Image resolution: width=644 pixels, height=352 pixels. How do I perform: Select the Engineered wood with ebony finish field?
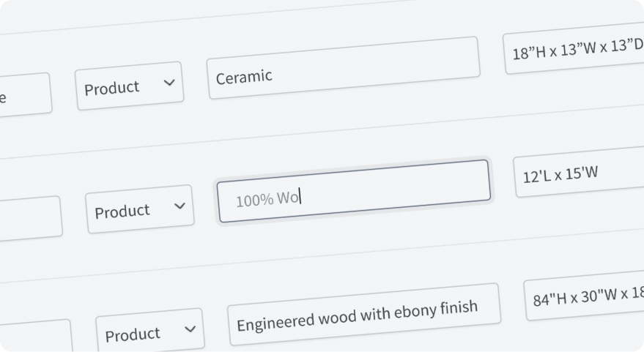click(x=364, y=314)
